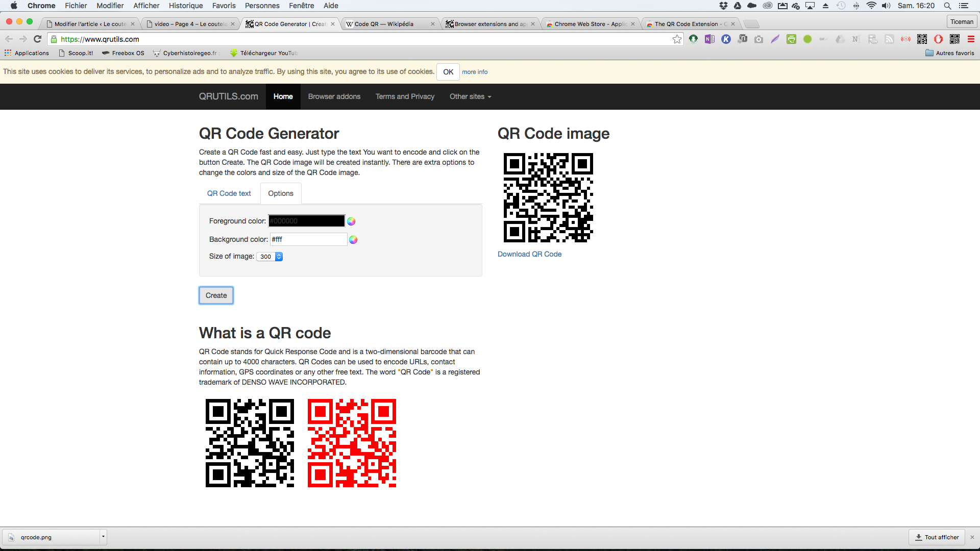Screen dimensions: 980x551
Task: Open the Applications bookmarks shortcut
Action: click(27, 53)
